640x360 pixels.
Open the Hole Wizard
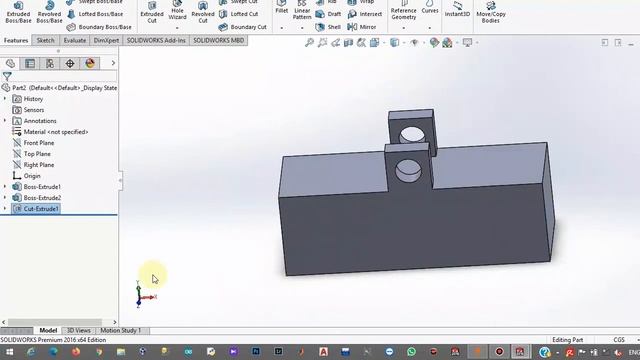[177, 11]
